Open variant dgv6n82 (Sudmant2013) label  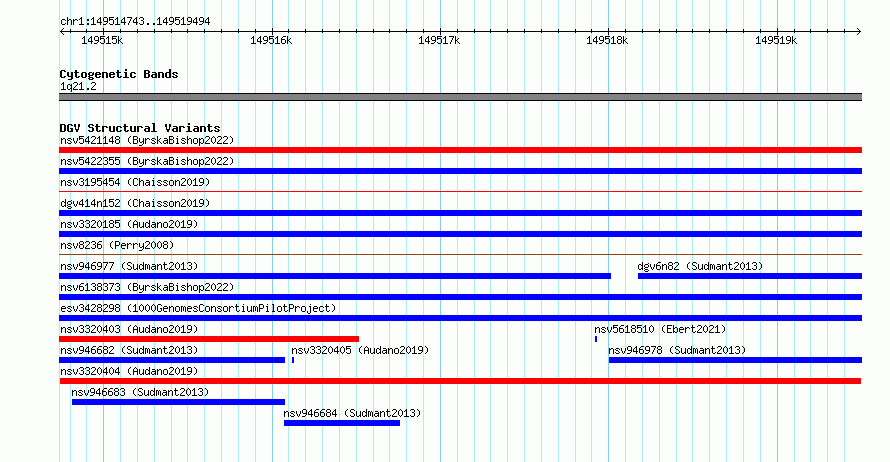pos(700,266)
